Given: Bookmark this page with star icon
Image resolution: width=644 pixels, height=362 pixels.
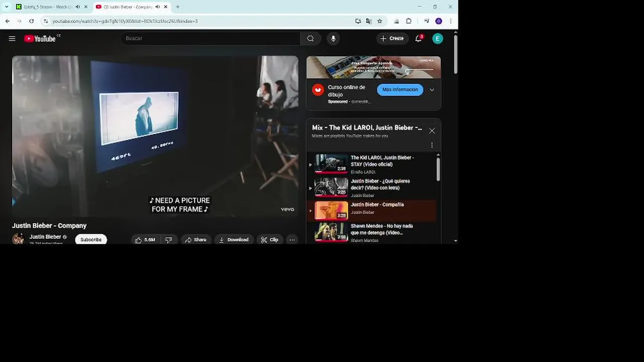Looking at the screenshot, I should [x=380, y=21].
